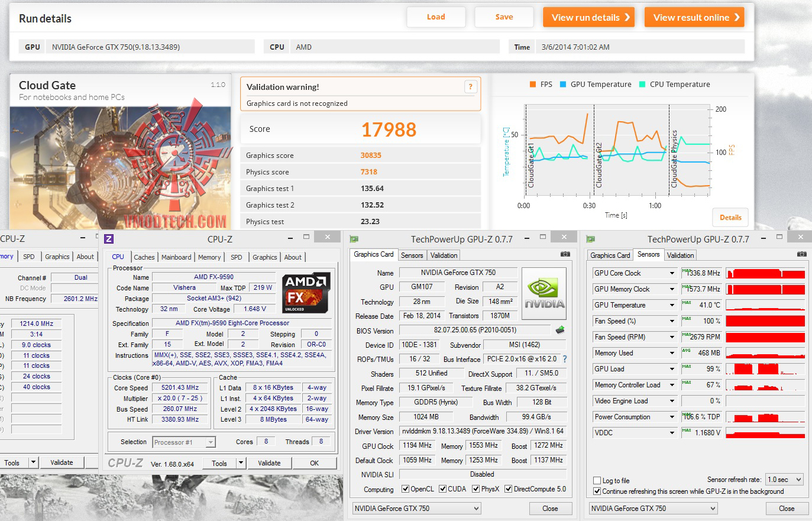This screenshot has width=812, height=521.
Task: Click the NVIDIA logo in GPU-Z
Action: pyautogui.click(x=544, y=293)
